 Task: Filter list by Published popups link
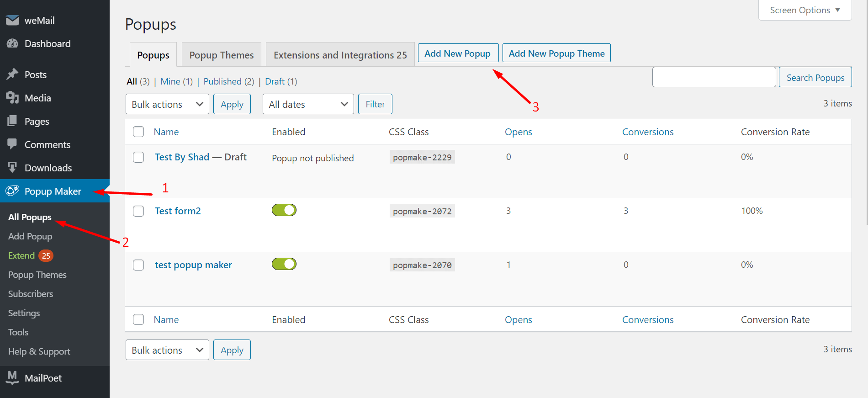click(x=222, y=81)
